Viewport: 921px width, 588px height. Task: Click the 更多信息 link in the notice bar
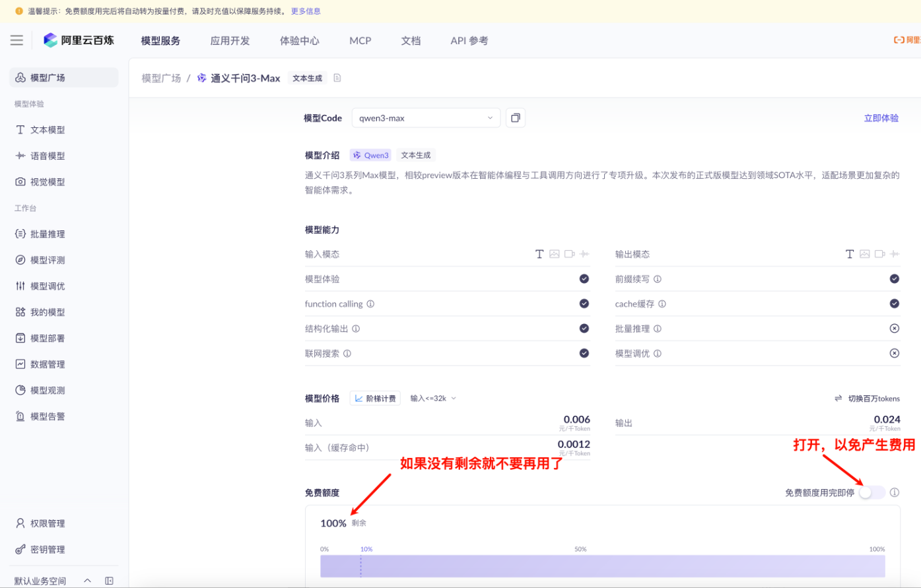click(x=306, y=11)
